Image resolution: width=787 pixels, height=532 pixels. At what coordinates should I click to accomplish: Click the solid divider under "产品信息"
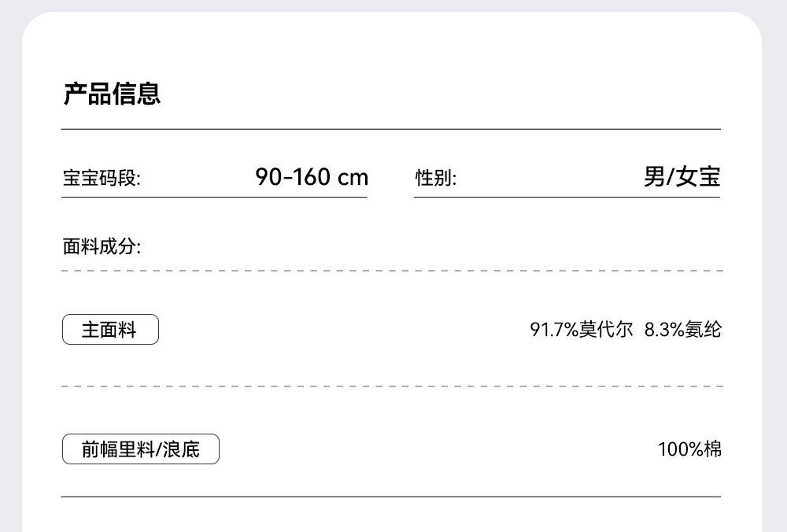coord(391,129)
